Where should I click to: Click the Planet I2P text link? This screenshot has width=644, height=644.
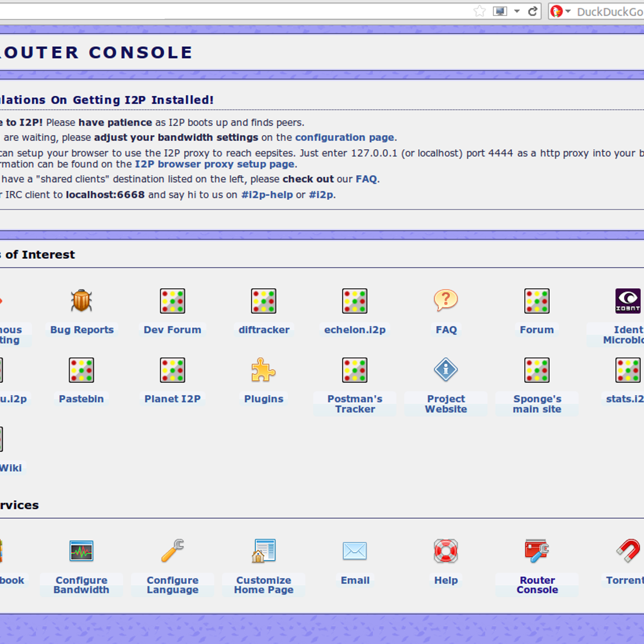(172, 399)
